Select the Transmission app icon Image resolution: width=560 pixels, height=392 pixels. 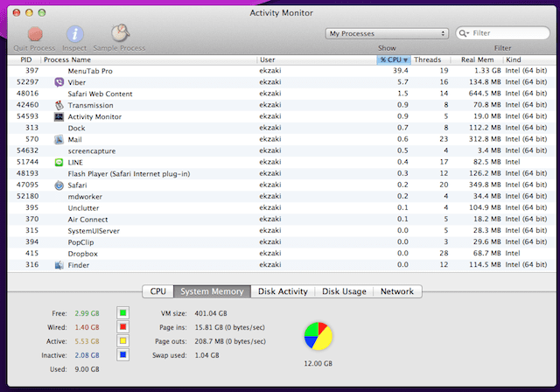(59, 105)
